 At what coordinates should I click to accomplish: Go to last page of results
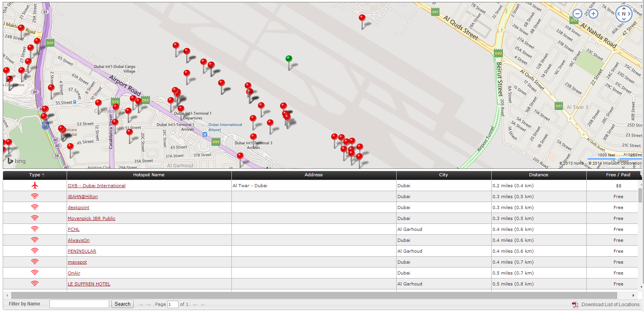[203, 305]
